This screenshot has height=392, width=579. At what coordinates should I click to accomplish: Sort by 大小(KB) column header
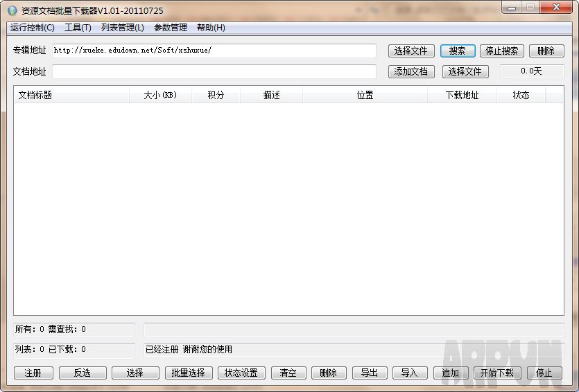point(161,95)
